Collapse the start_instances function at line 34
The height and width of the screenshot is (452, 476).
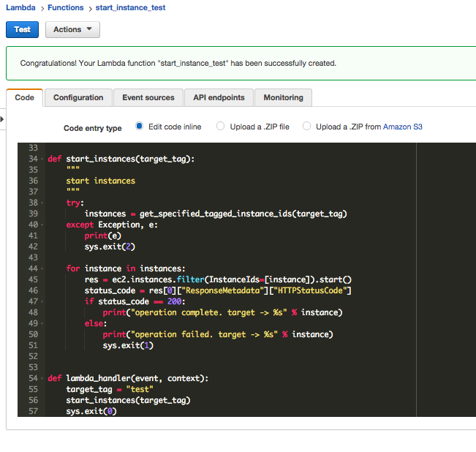[x=41, y=159]
